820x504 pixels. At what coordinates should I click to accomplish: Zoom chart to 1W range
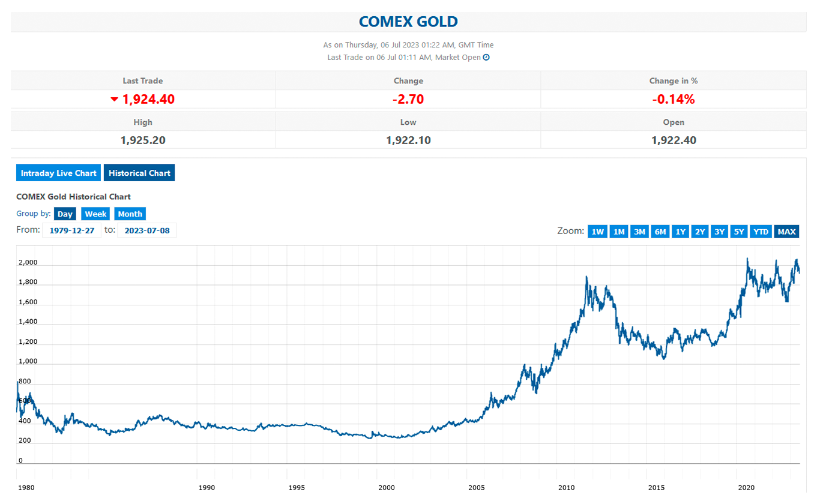pos(598,232)
